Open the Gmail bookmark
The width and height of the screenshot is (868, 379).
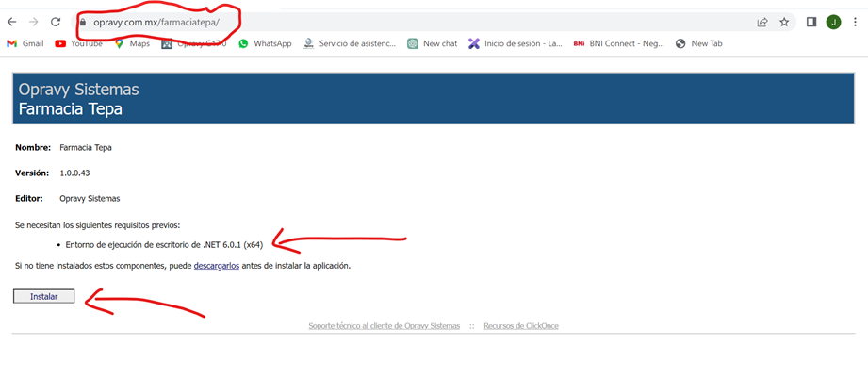click(x=25, y=43)
